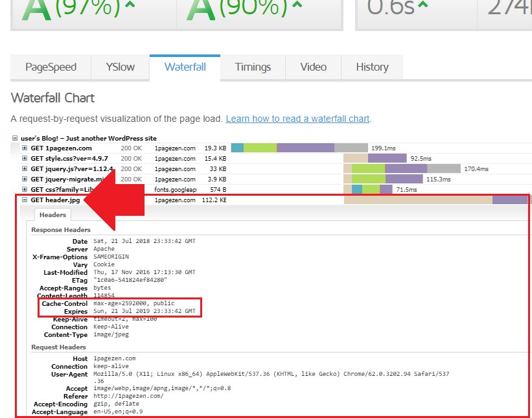532x418 pixels.
Task: Select the GET header.jpg request name
Action: click(55, 200)
